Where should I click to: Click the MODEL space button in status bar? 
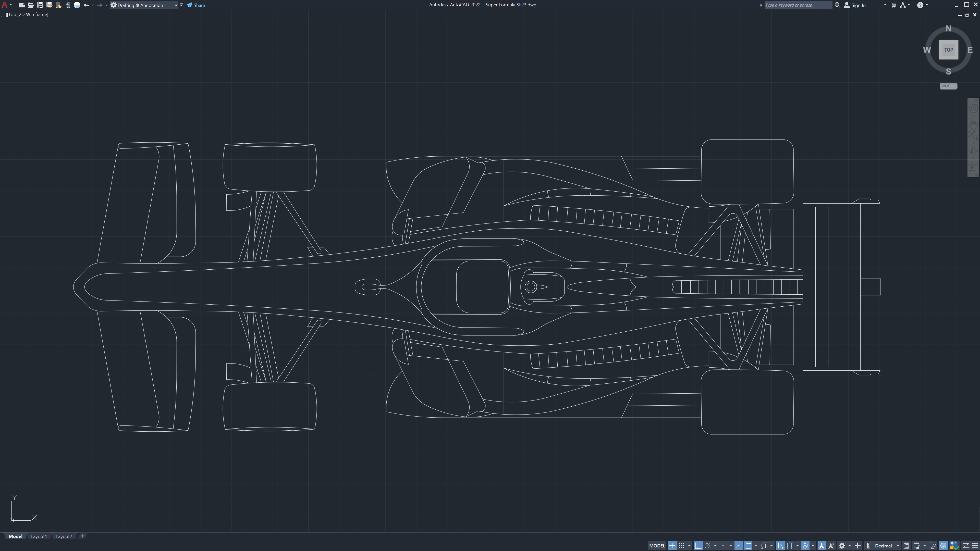657,546
